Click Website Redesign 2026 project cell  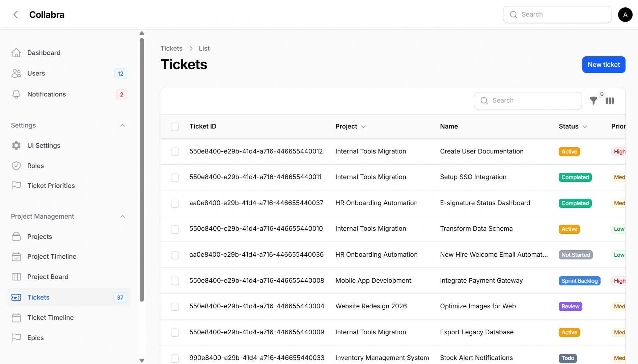371,306
